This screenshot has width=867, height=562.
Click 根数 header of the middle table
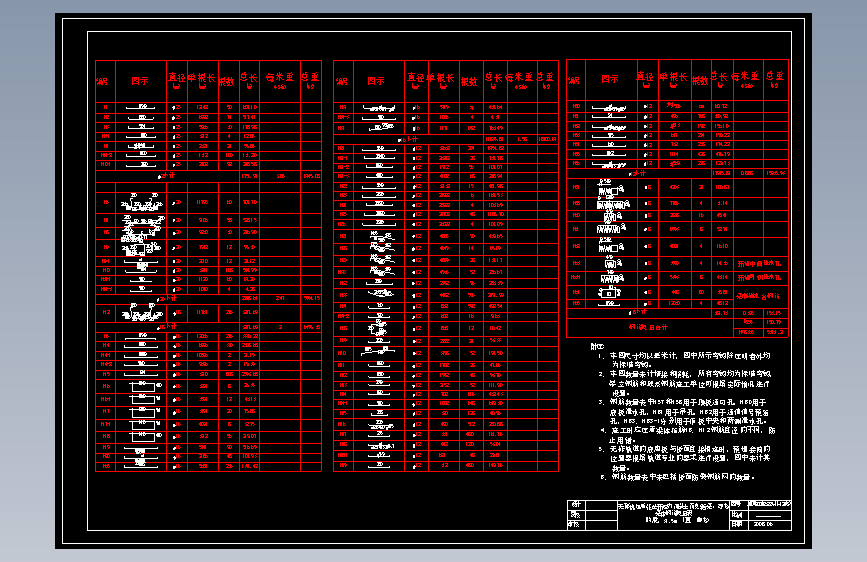pos(469,81)
